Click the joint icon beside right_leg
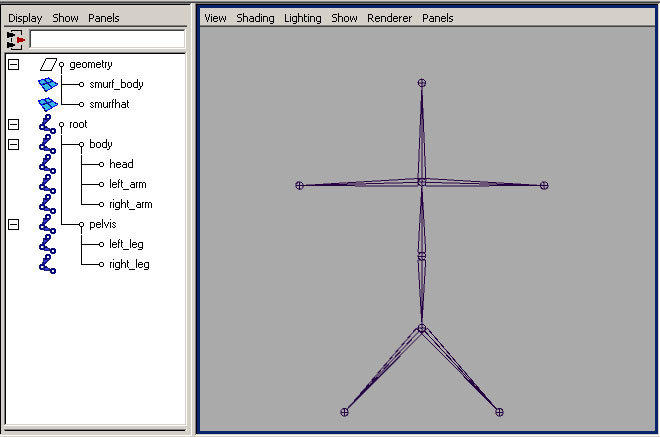 coord(47,264)
